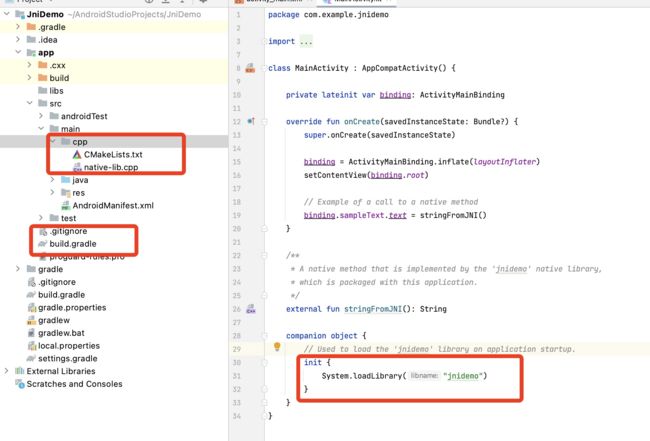This screenshot has width=650, height=441.
Task: Click the orange .gradle folder icon
Action: pyautogui.click(x=31, y=27)
